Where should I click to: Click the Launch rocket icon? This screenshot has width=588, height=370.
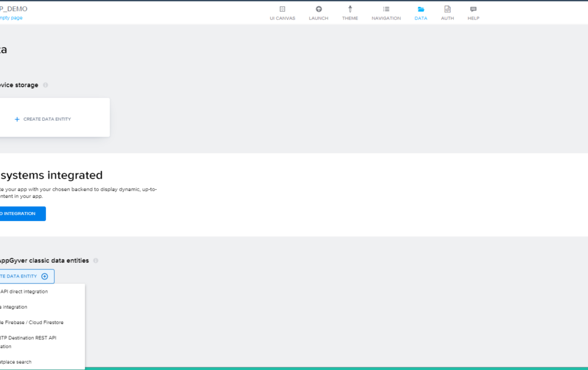(x=318, y=9)
